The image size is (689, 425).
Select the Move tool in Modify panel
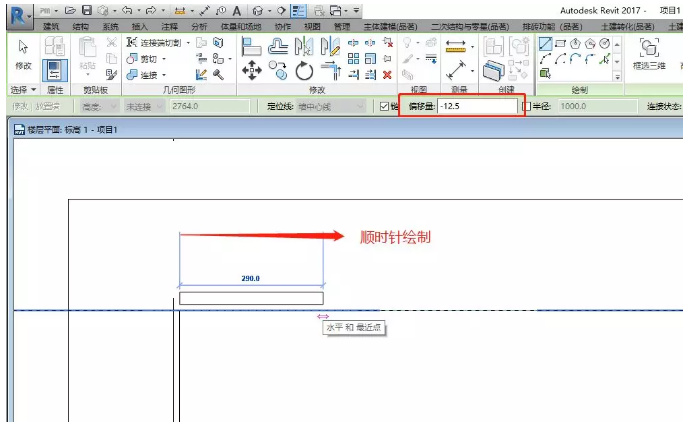(x=253, y=72)
